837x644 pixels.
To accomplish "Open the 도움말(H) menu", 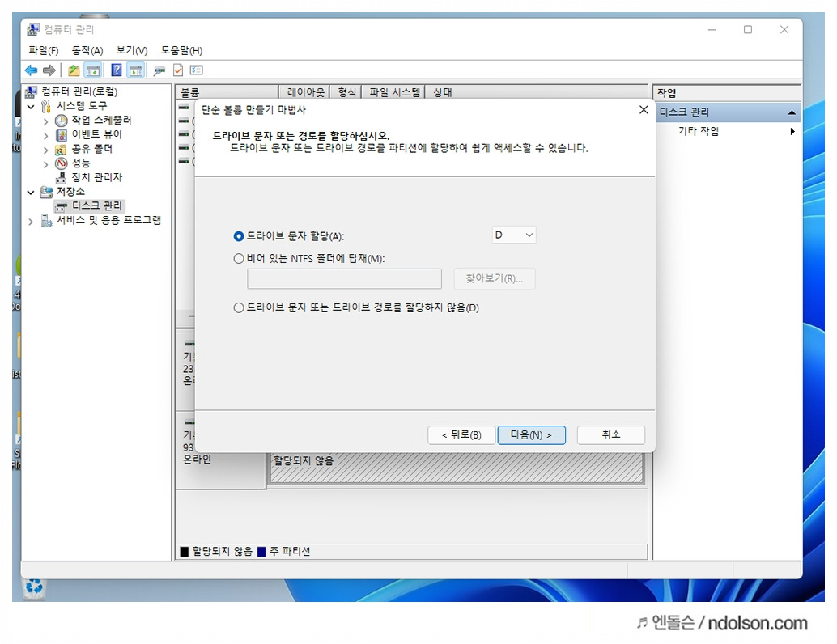I will [181, 51].
